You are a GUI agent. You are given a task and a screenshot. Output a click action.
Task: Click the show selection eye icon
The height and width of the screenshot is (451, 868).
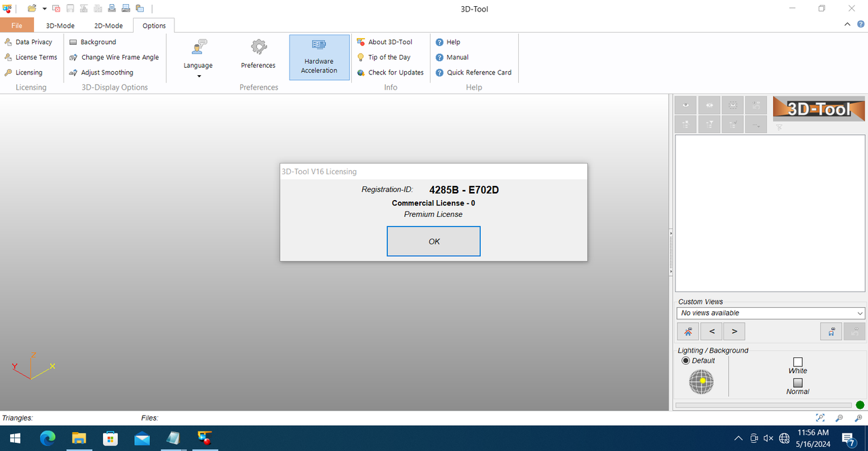(732, 105)
